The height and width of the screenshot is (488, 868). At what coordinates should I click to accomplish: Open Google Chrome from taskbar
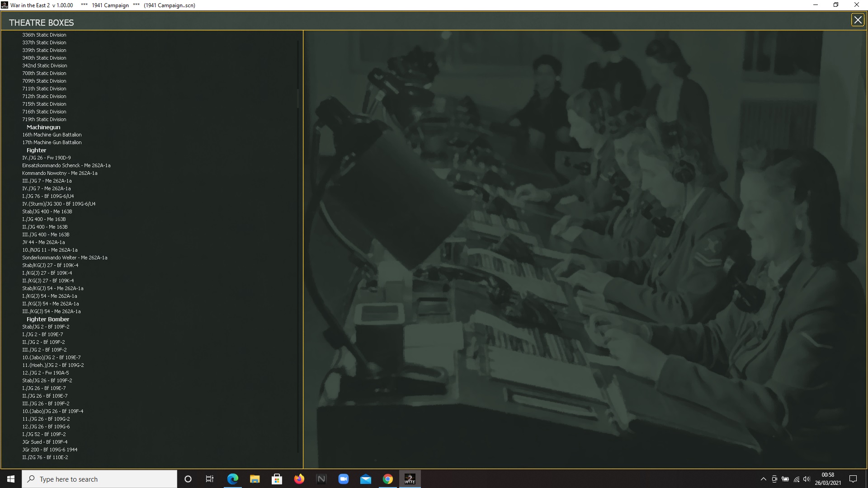tap(387, 479)
